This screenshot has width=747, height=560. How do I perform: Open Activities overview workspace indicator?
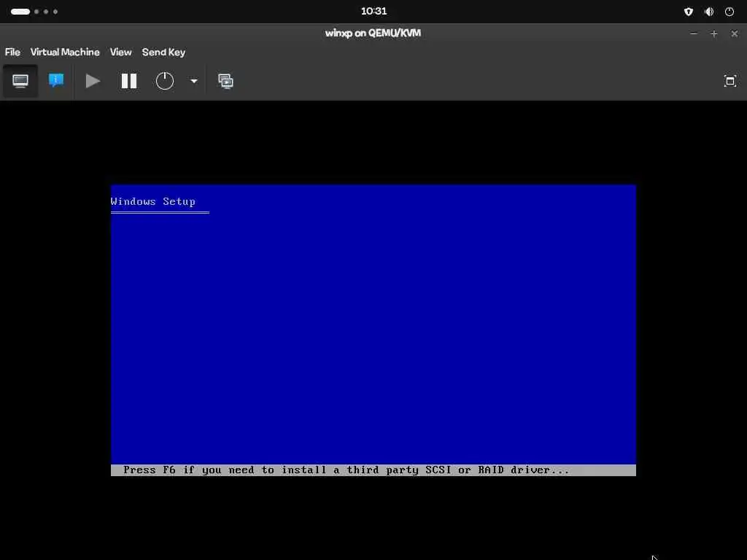coord(34,12)
